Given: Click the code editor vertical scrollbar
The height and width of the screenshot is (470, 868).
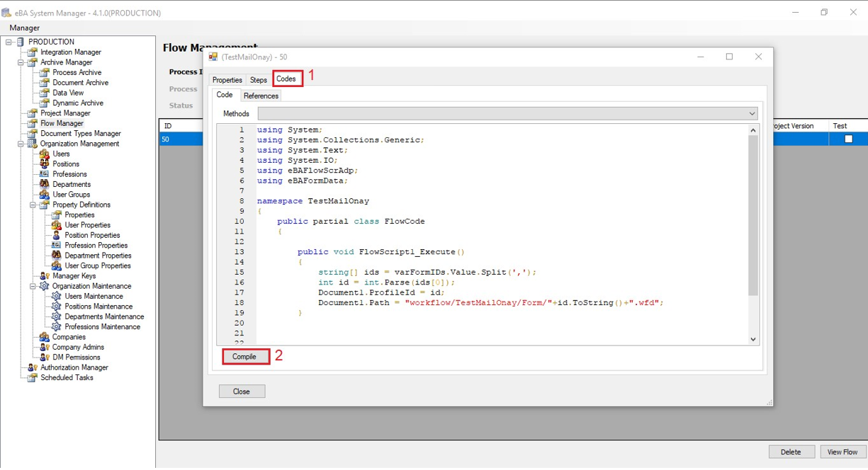Looking at the screenshot, I should (753, 212).
